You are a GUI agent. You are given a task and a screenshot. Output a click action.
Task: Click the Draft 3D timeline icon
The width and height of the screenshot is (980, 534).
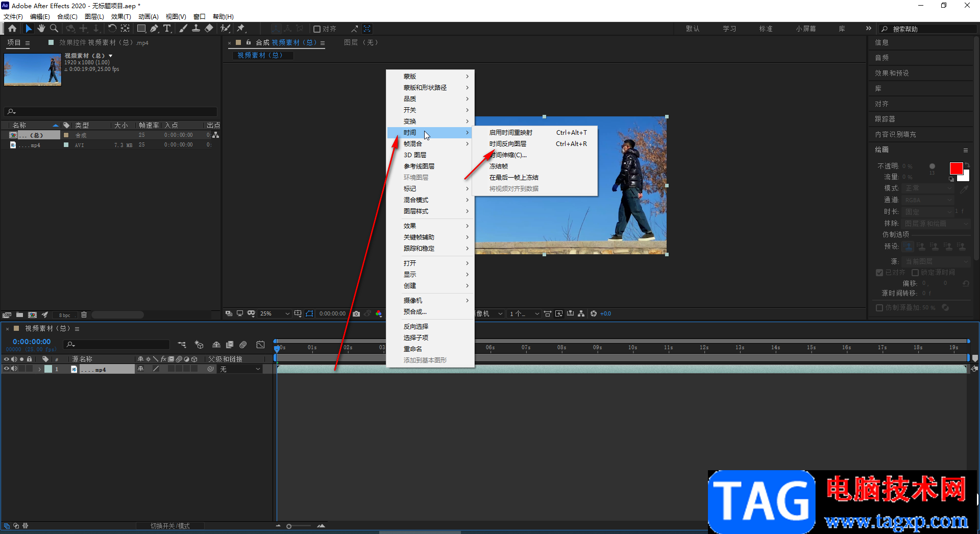(199, 345)
